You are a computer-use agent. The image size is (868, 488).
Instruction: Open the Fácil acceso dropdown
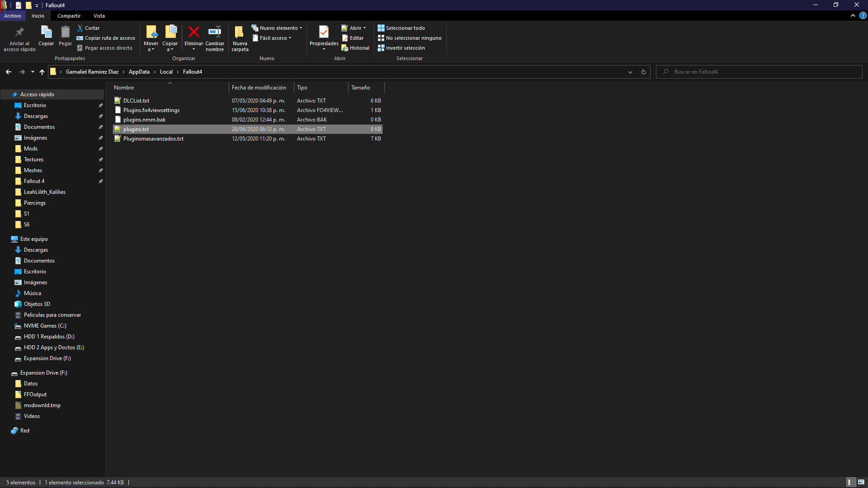(x=271, y=38)
